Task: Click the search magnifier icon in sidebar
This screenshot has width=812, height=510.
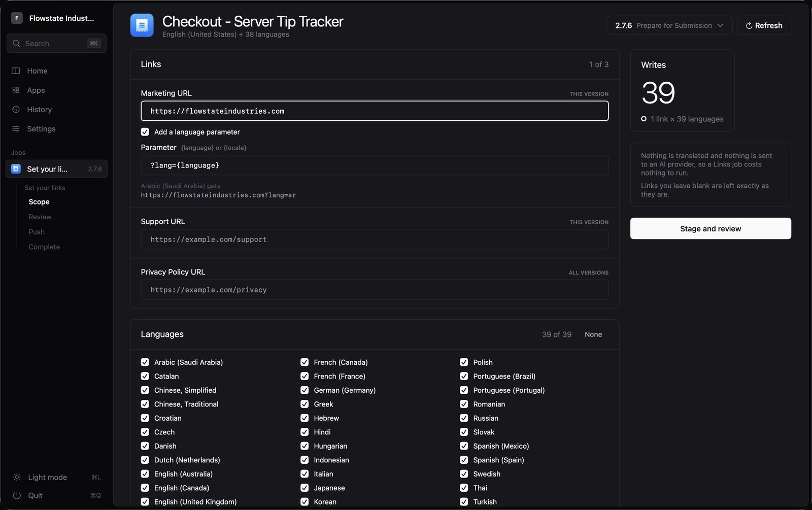Action: click(x=17, y=43)
